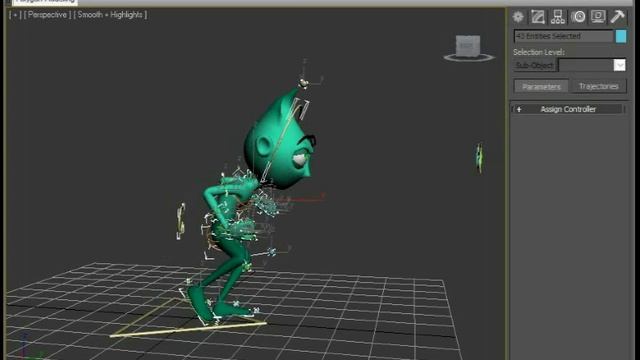This screenshot has width=640, height=360.
Task: Switch to the Trajectories tab
Action: (x=598, y=87)
